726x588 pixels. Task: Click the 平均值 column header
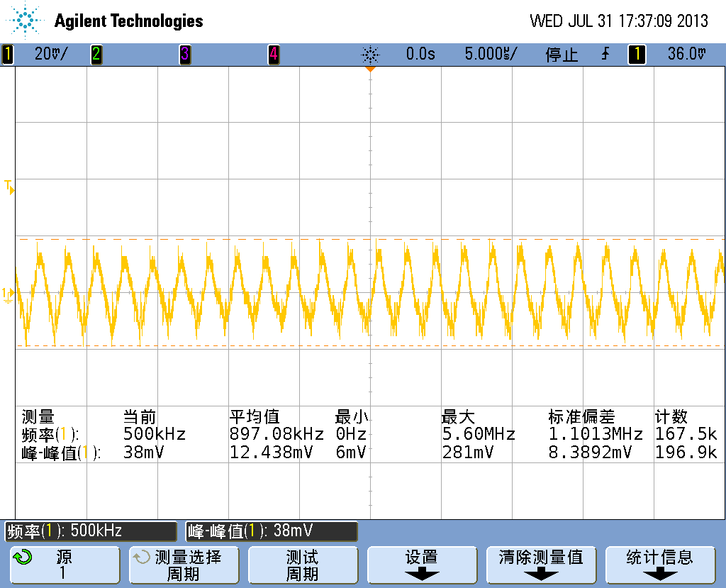click(255, 416)
